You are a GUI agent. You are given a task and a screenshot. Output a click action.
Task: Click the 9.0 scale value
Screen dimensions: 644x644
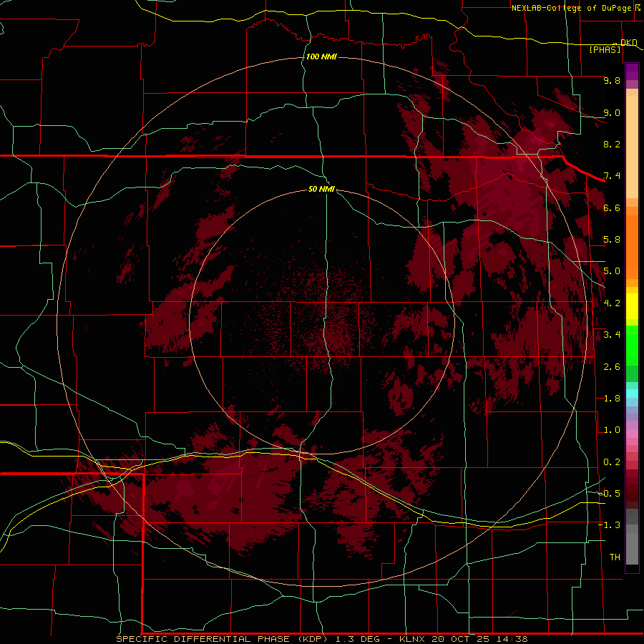(612, 112)
